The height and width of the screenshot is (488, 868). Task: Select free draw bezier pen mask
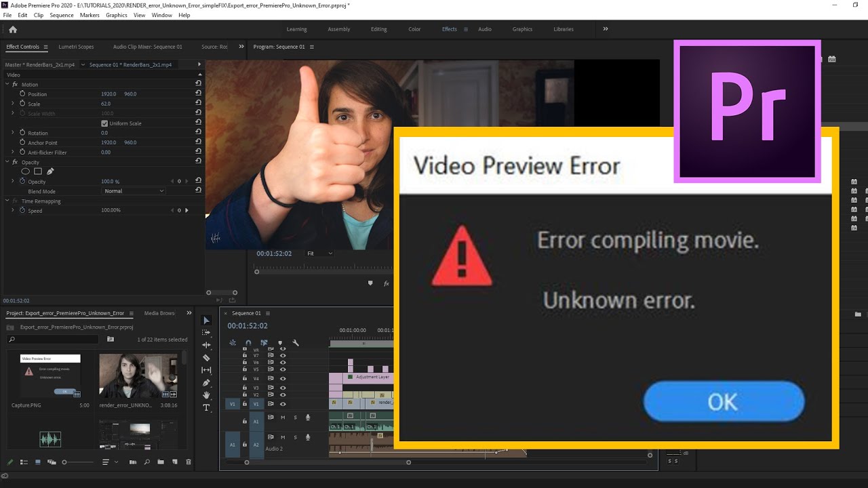pyautogui.click(x=50, y=171)
